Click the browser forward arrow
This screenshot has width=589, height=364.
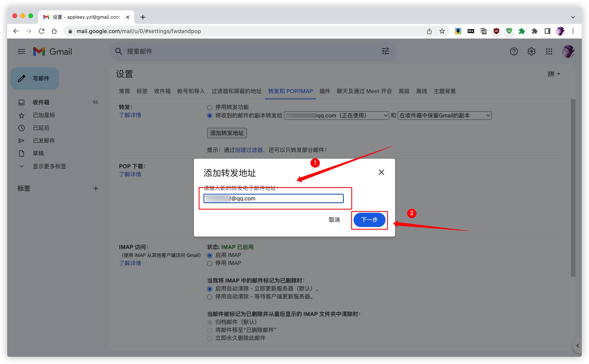(x=29, y=31)
